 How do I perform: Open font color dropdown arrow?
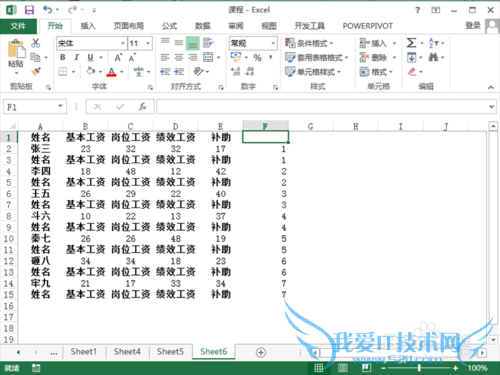click(x=122, y=72)
